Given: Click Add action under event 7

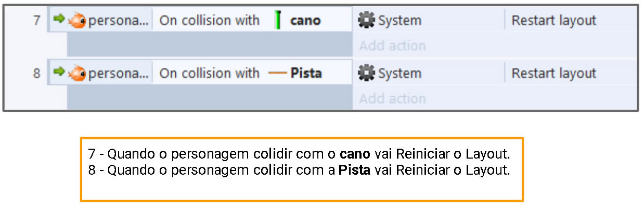Looking at the screenshot, I should pos(392,46).
